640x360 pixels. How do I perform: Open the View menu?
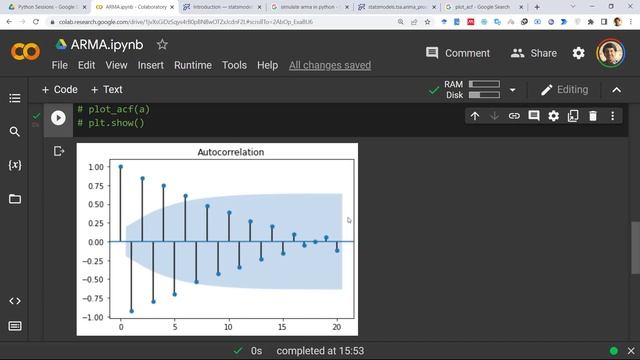[x=116, y=65]
